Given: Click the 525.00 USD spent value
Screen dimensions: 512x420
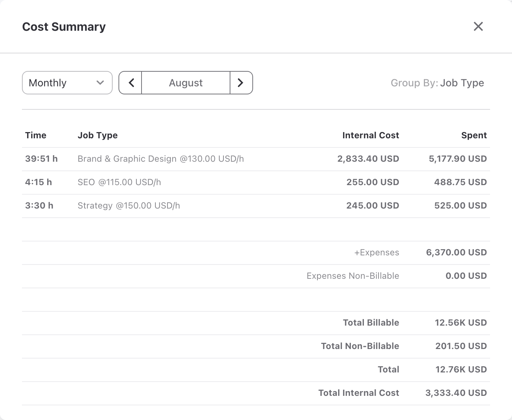Looking at the screenshot, I should click(x=460, y=206).
